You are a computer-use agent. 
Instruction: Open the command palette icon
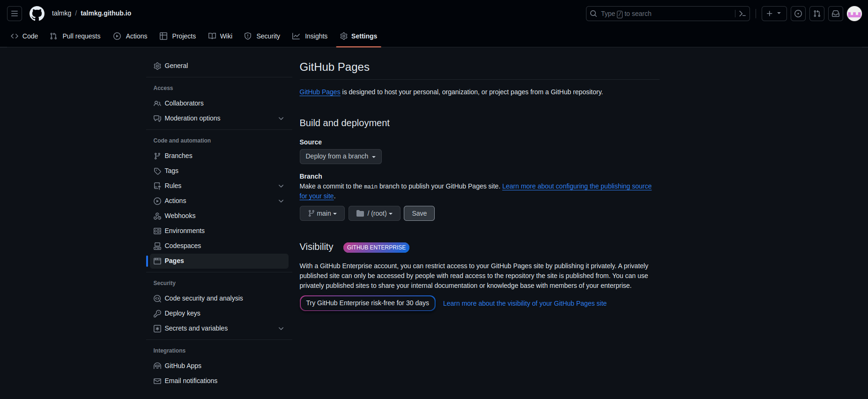click(x=742, y=14)
